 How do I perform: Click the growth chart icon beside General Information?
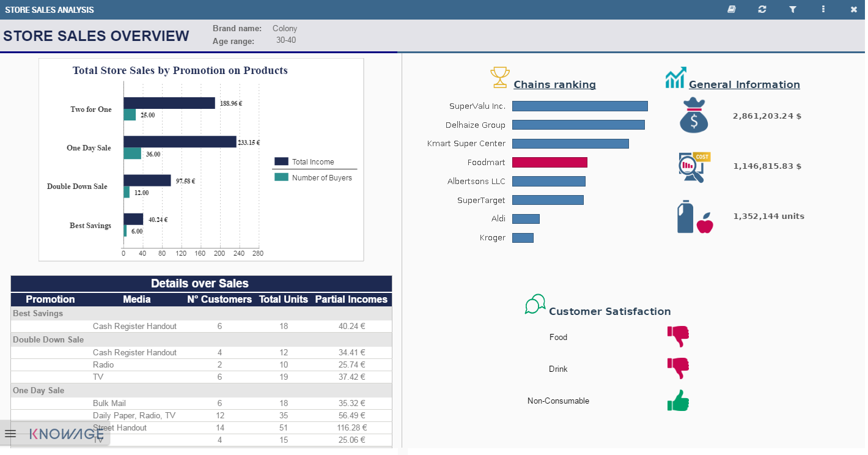pos(675,78)
